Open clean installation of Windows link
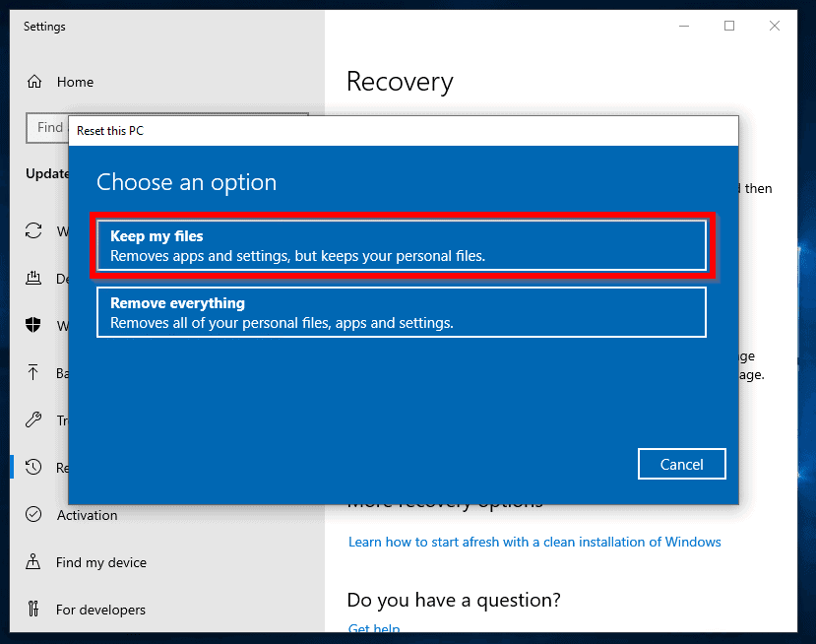 point(534,542)
